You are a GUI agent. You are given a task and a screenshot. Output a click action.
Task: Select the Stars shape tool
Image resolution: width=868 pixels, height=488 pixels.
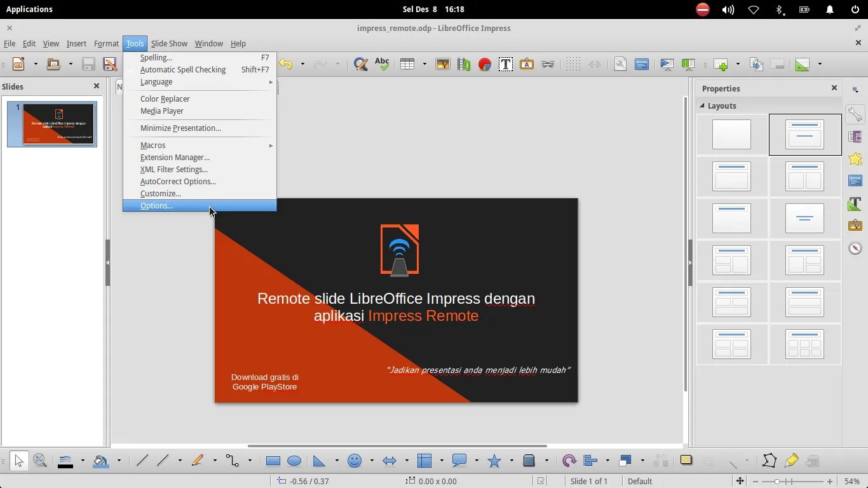tap(494, 461)
